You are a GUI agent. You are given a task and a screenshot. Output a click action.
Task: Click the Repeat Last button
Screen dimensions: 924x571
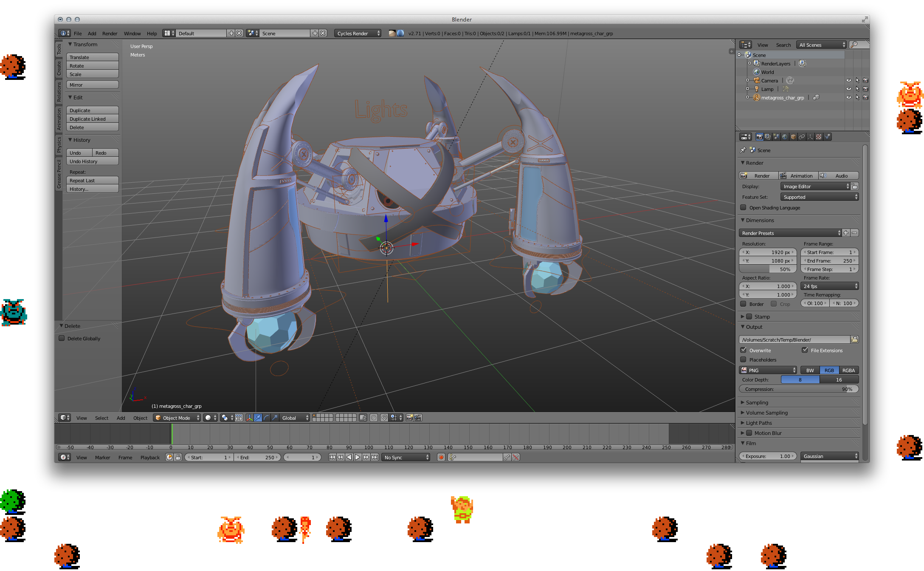pyautogui.click(x=92, y=180)
